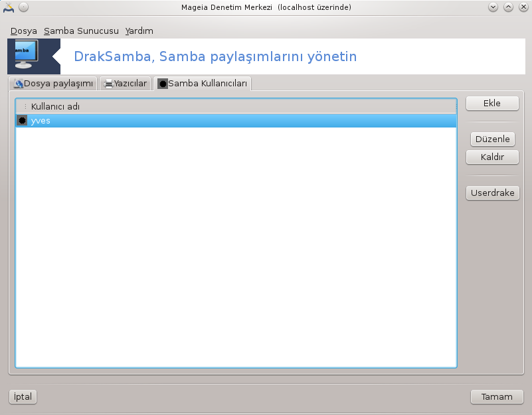The width and height of the screenshot is (532, 415).
Task: Launch Userdrake with its button
Action: pyautogui.click(x=492, y=193)
